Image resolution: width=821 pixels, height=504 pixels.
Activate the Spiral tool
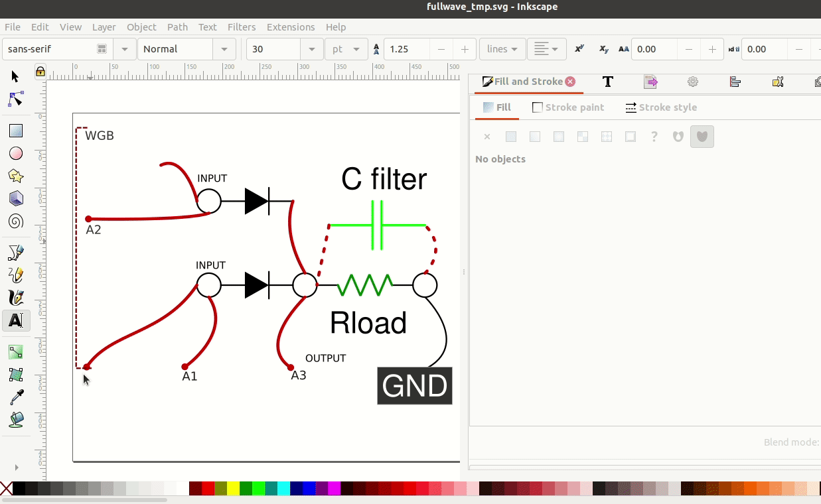(16, 221)
